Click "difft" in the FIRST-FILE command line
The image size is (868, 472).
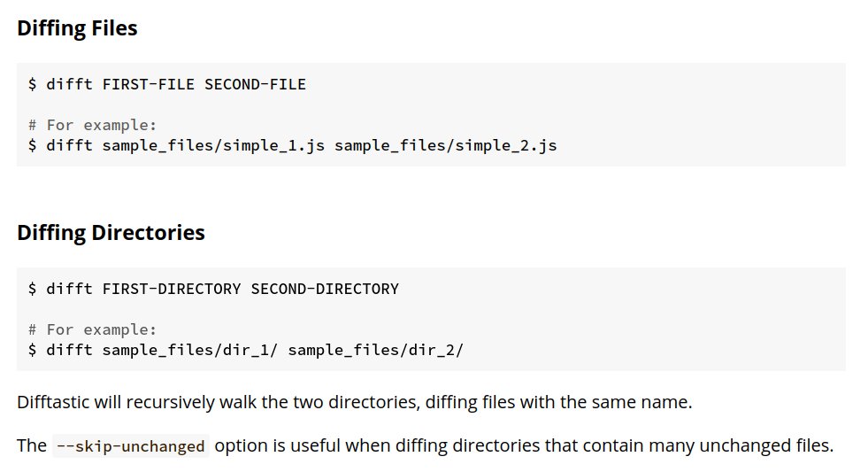point(70,84)
